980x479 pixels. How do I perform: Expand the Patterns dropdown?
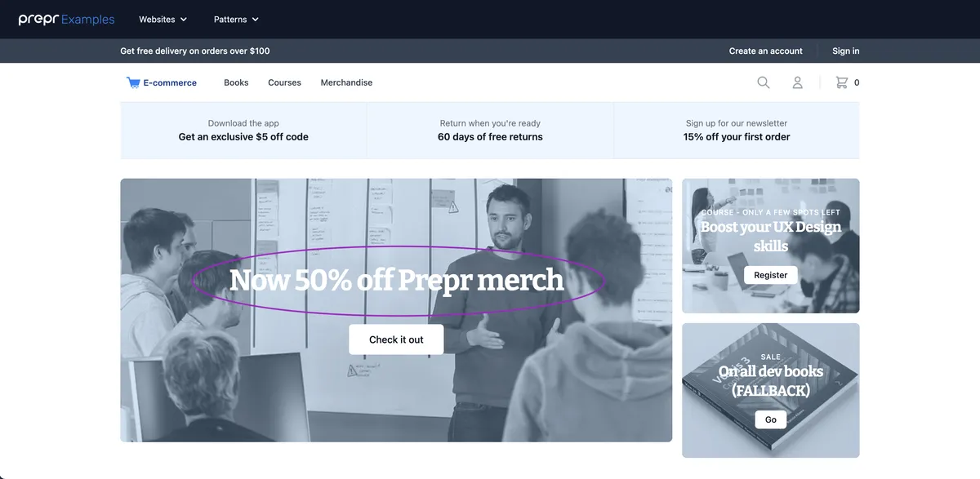click(x=236, y=19)
